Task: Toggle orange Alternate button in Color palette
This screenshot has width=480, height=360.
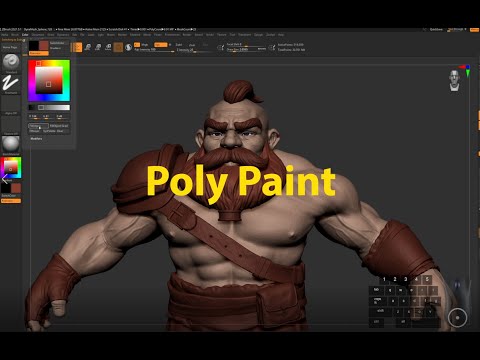Action: 39,53
